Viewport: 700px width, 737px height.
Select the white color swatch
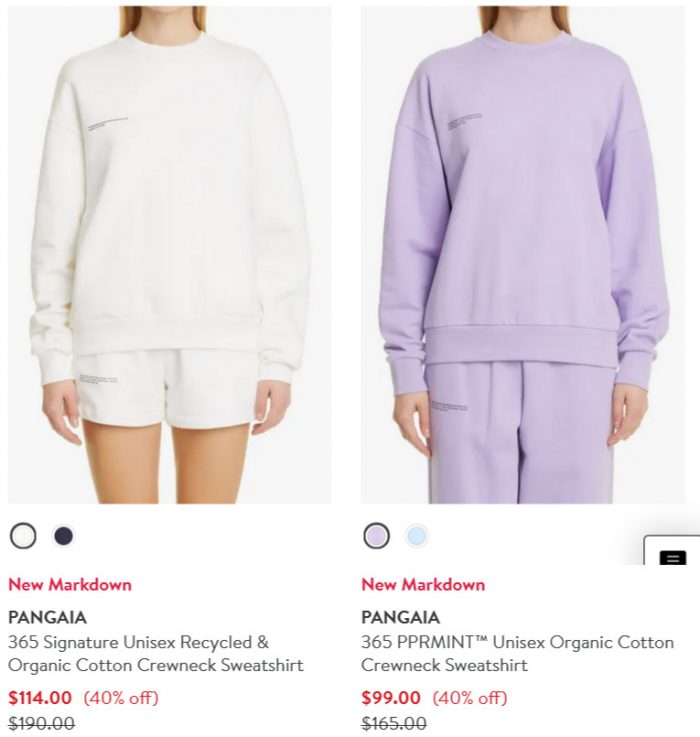[23, 536]
